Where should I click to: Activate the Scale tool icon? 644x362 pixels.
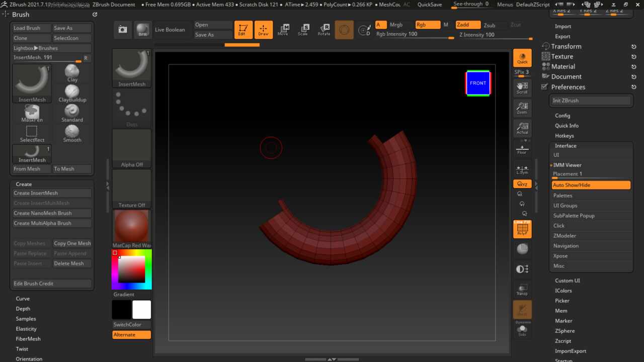[x=303, y=30]
